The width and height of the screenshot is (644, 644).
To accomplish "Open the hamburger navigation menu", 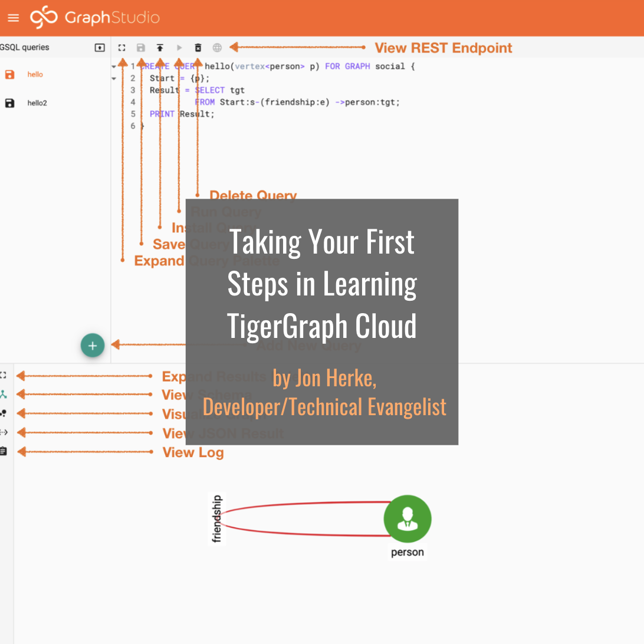I will coord(13,18).
